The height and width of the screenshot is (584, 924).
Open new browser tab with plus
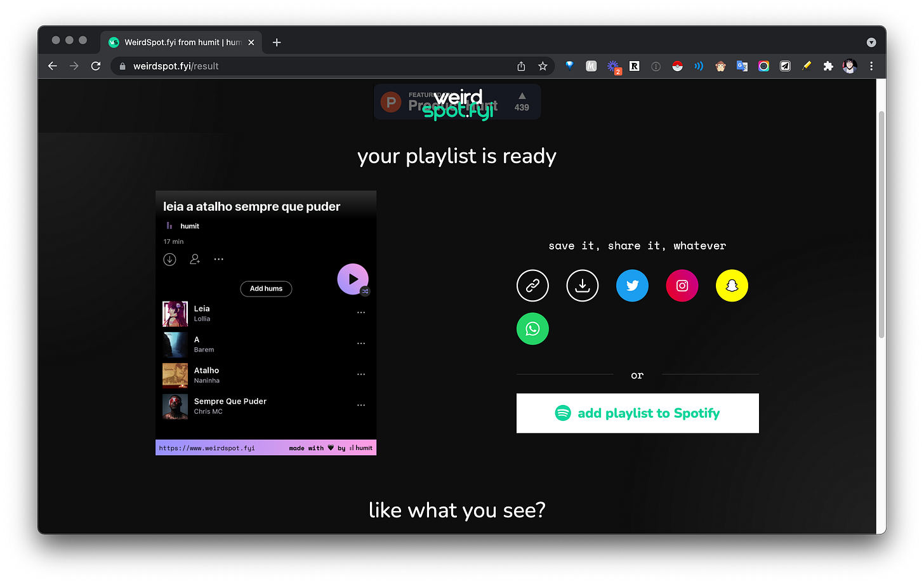pyautogui.click(x=277, y=43)
